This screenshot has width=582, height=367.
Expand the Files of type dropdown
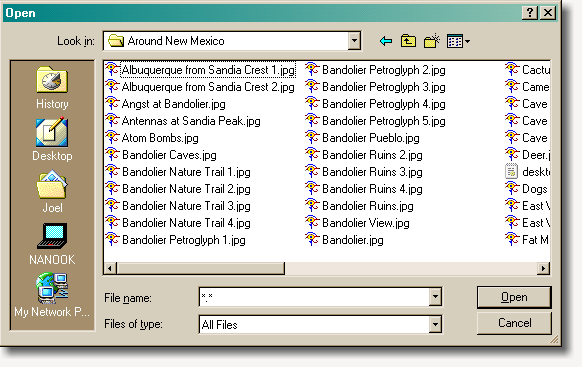pyautogui.click(x=435, y=325)
